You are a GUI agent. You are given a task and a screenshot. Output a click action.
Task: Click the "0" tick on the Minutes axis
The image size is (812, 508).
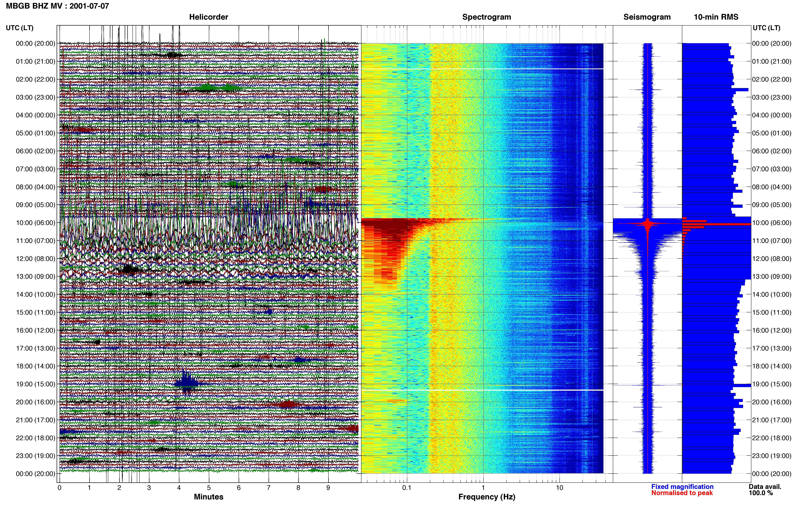point(59,488)
